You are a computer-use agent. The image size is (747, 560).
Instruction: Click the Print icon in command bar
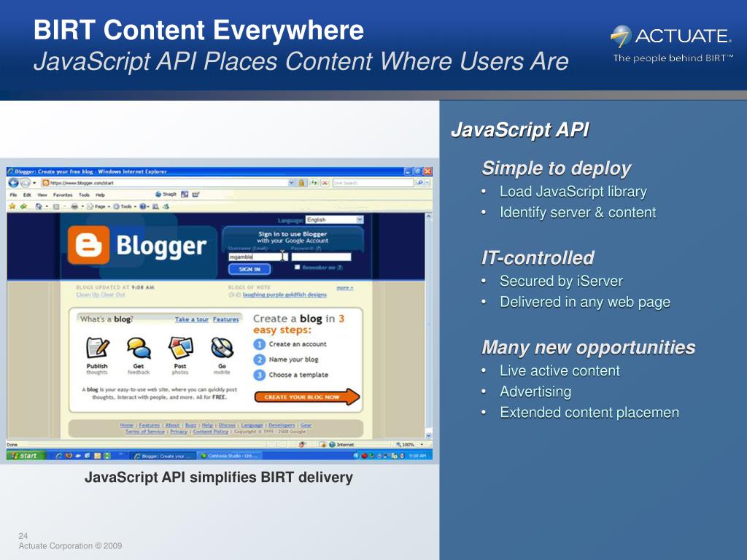click(74, 206)
